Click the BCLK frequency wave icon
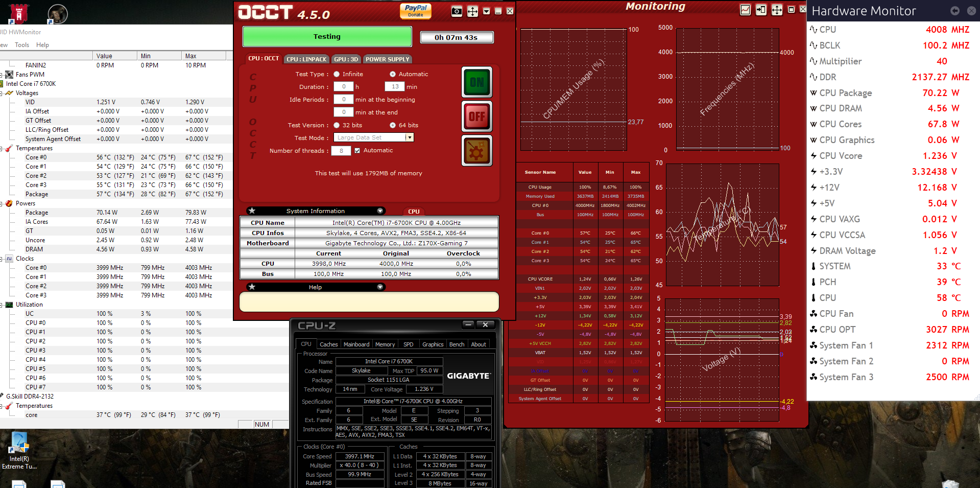The height and width of the screenshot is (488, 980). (814, 45)
